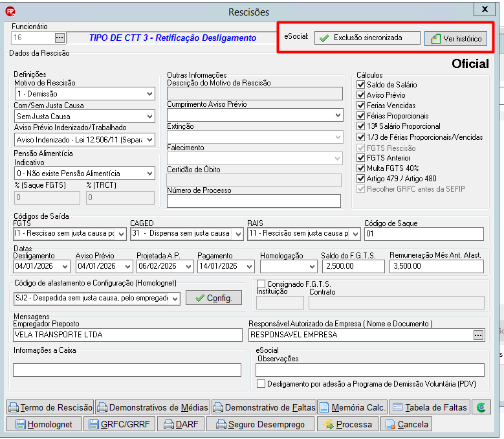This screenshot has width=504, height=439.
Task: Click the FP application icon in title bar
Action: pos(10,12)
